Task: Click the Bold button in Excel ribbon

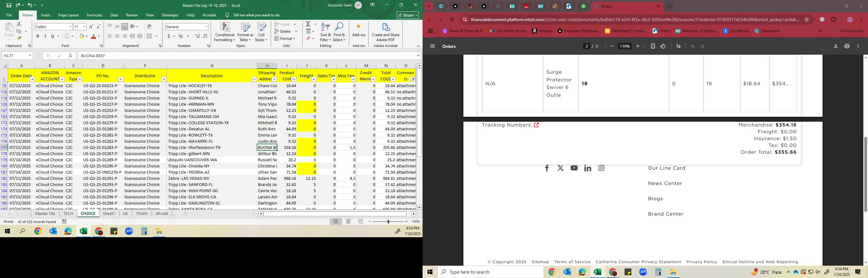Action: click(x=38, y=36)
